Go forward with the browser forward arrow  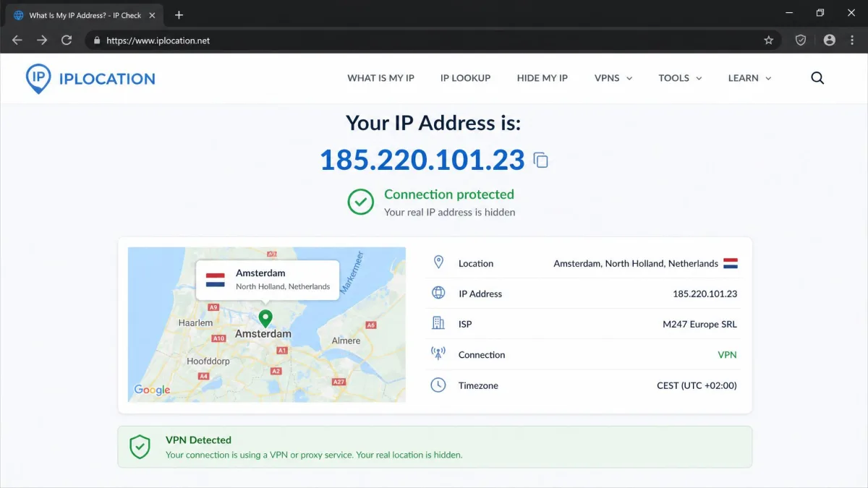[42, 40]
